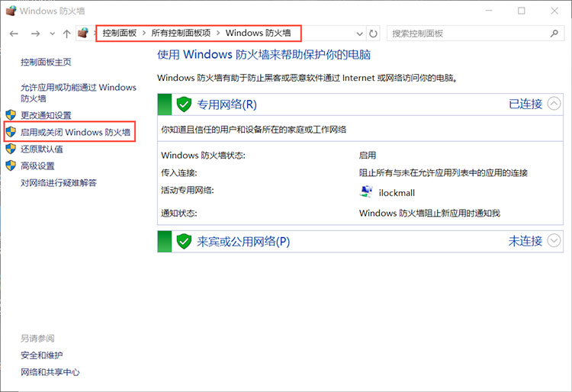Go forward with the right arrow
This screenshot has width=572, height=392.
(x=35, y=34)
